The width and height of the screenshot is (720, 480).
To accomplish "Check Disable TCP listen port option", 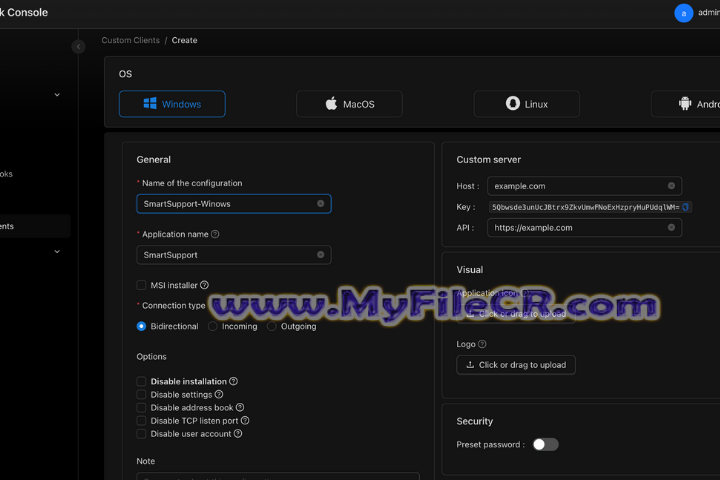I will coord(141,421).
